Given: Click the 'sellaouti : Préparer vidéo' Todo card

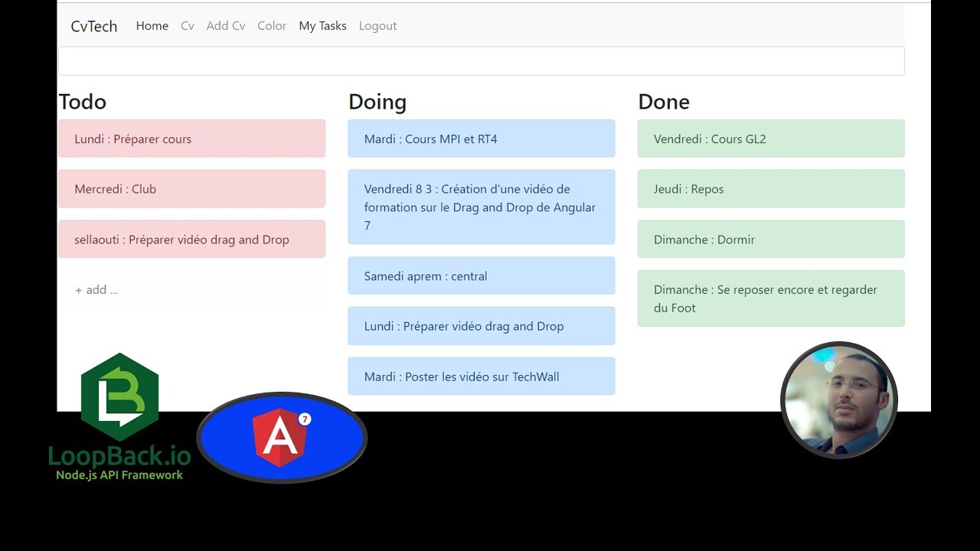Looking at the screenshot, I should [191, 240].
